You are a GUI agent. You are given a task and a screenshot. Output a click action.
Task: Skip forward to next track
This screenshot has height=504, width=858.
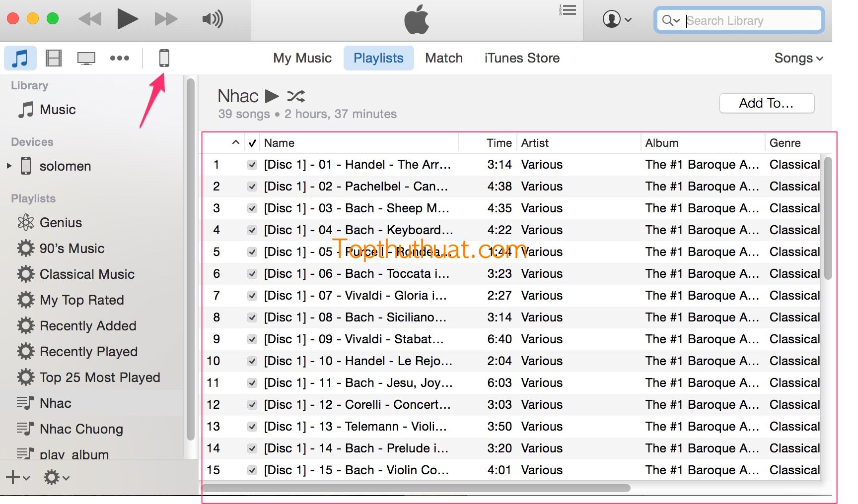pos(166,19)
